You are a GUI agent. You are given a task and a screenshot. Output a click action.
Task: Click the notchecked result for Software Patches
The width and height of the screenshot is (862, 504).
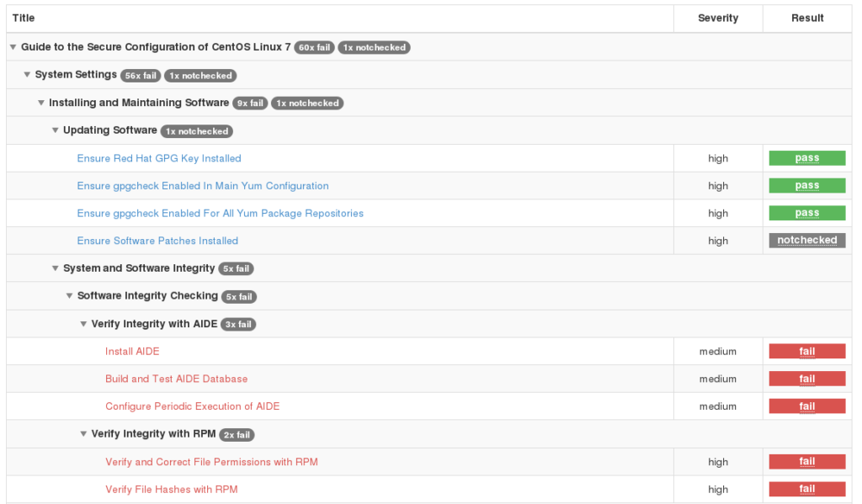tap(806, 240)
